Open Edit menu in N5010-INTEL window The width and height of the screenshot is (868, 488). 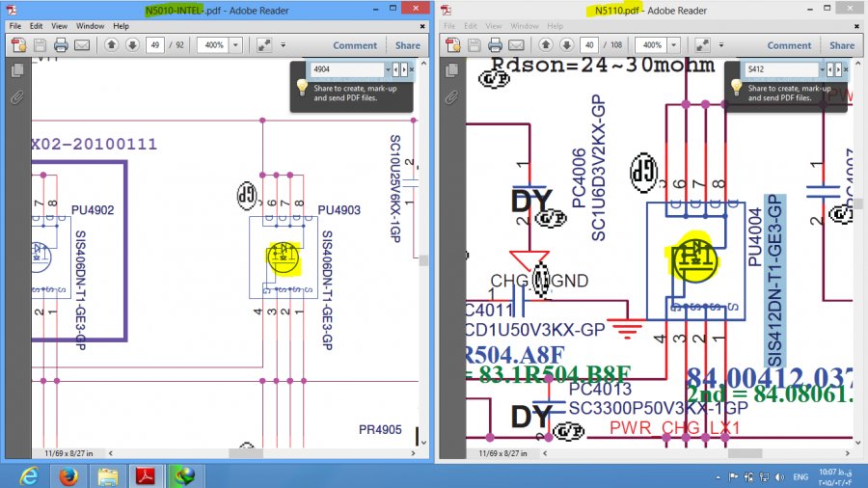(36, 26)
